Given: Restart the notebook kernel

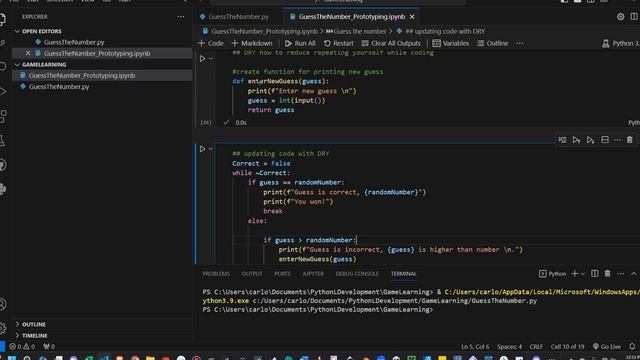Looking at the screenshot, I should [x=338, y=43].
